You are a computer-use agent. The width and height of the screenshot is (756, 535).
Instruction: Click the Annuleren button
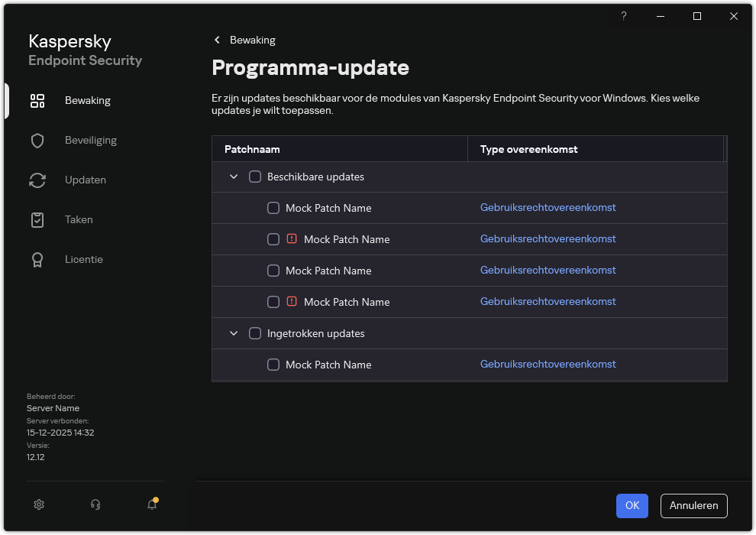click(x=693, y=505)
